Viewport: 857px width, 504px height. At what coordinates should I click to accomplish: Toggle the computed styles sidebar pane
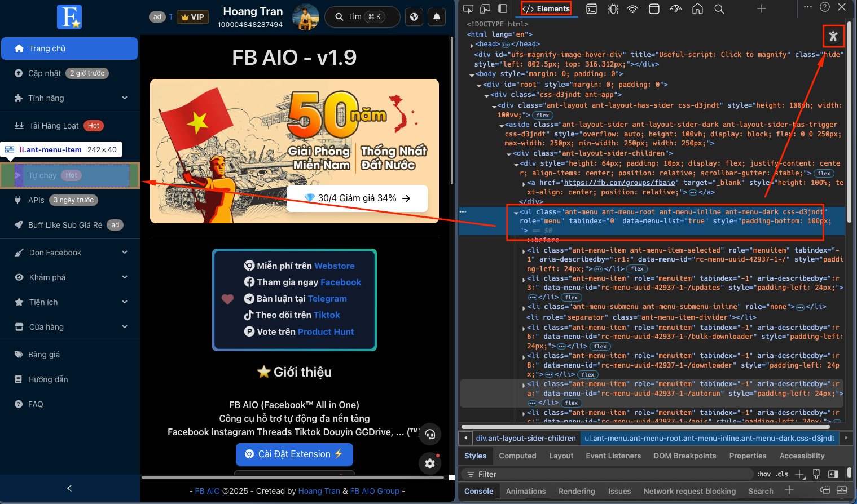click(833, 474)
